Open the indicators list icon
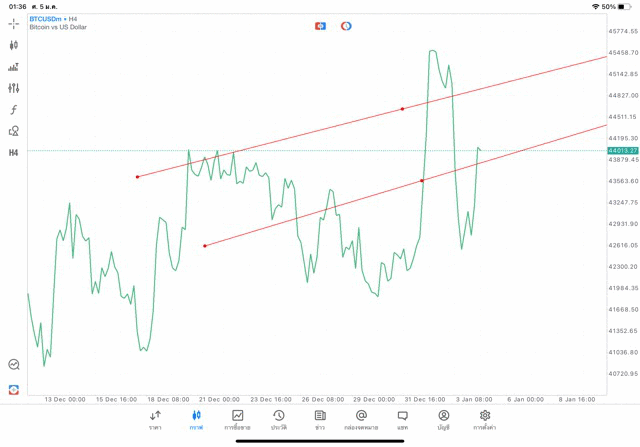The image size is (640, 447). pos(14,67)
